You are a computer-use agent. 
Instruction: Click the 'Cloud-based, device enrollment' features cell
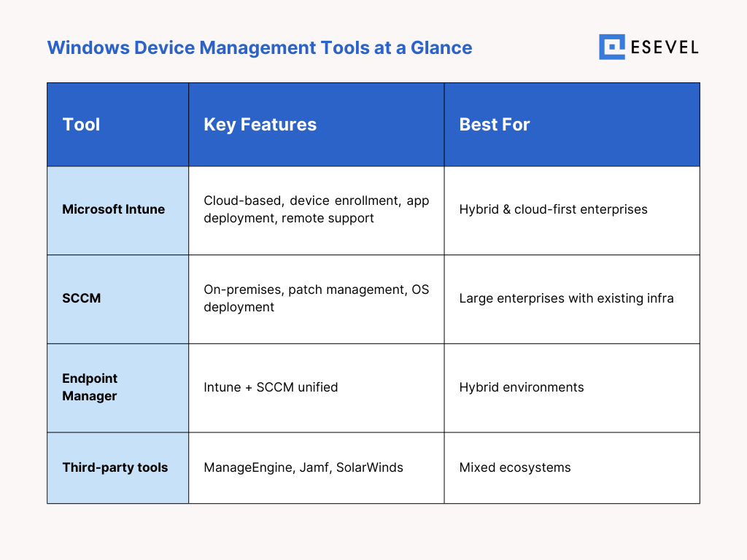click(317, 211)
